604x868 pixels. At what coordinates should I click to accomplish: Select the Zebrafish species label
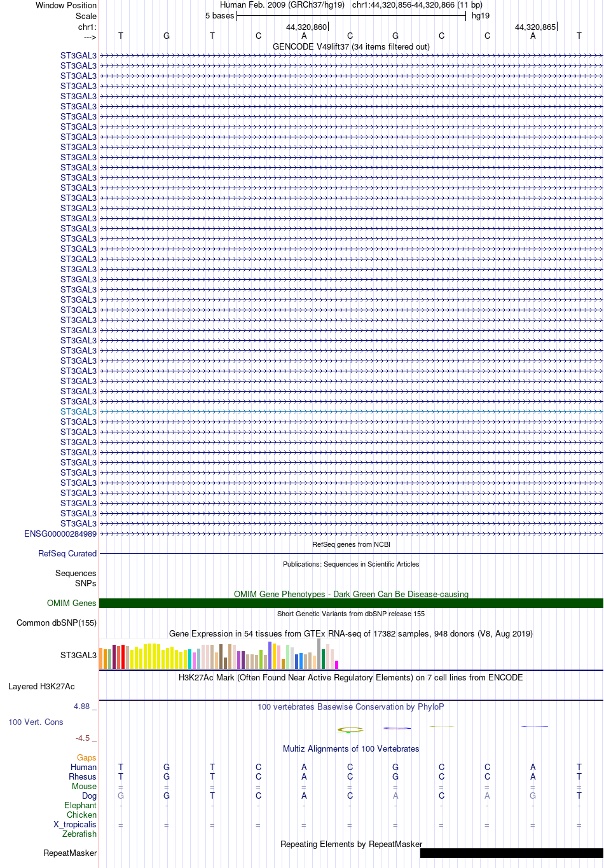(x=79, y=834)
